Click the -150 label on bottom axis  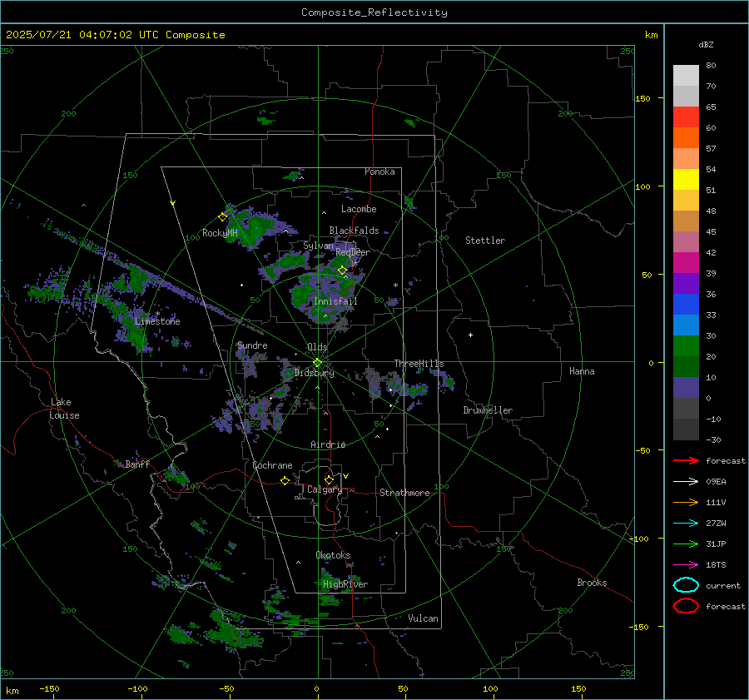click(49, 688)
